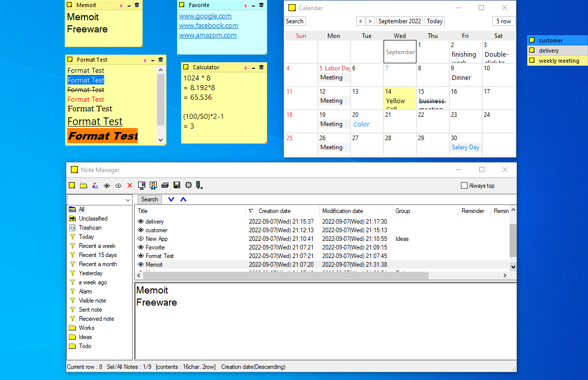Click the trash icon on Calculator note

261,67
